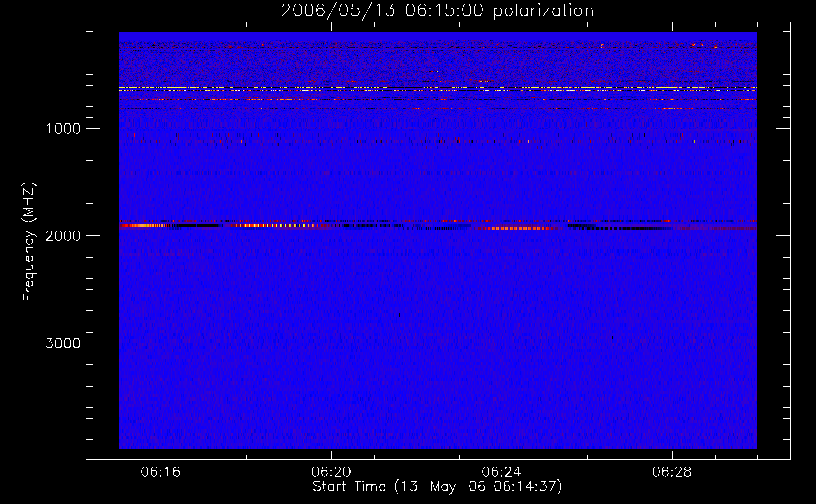816x504 pixels.
Task: Click the 3000 MHz frequency tick label
Action: coord(63,343)
